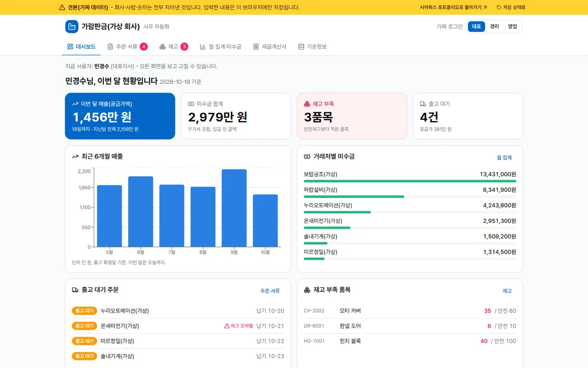Click the 시아웍스 포트폴리오로 돌아가기 link

[453, 7]
